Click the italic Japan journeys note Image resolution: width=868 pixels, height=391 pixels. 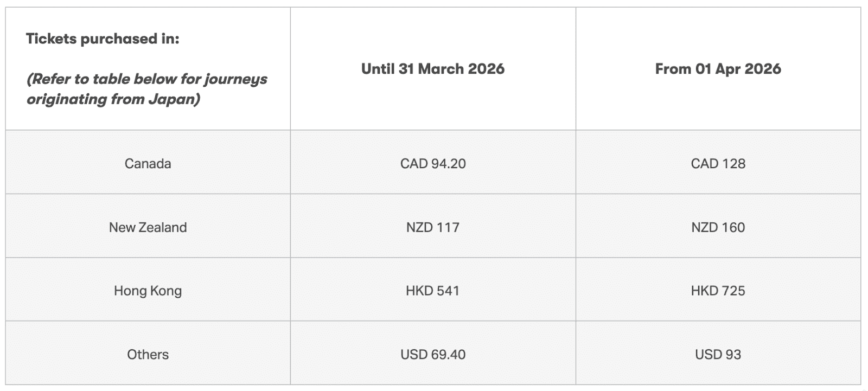tap(146, 89)
